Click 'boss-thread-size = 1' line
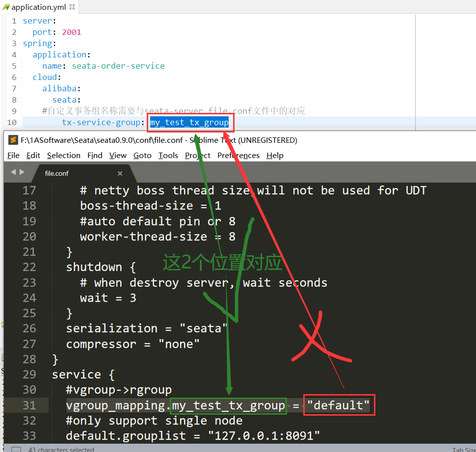The height and width of the screenshot is (452, 476). point(151,206)
